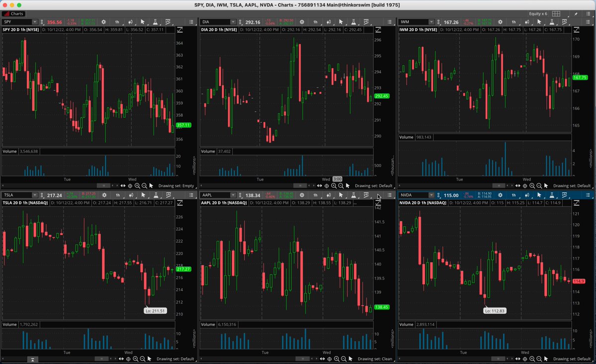Image resolution: width=596 pixels, height=364 pixels.
Task: Open the IWM chart hamburger menu
Action: (x=588, y=22)
